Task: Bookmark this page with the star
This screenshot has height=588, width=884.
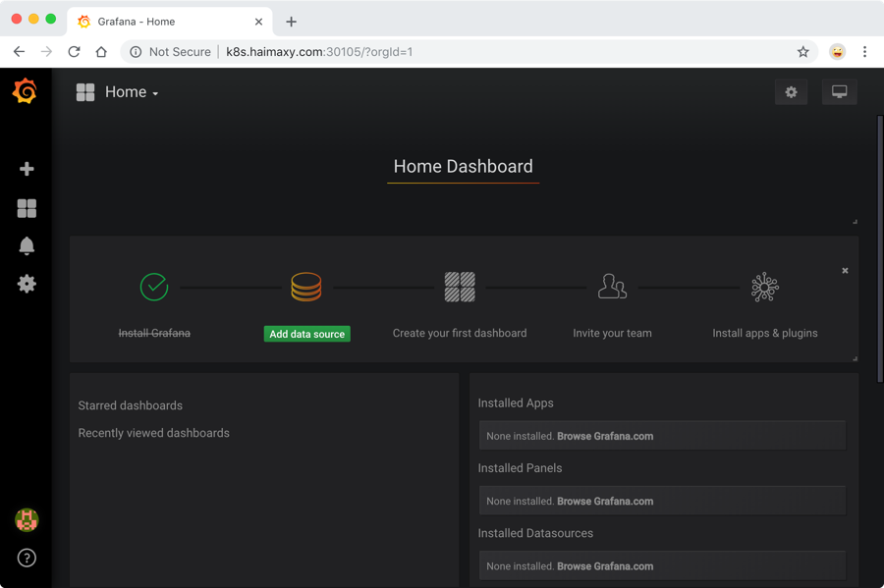Action: pos(802,52)
